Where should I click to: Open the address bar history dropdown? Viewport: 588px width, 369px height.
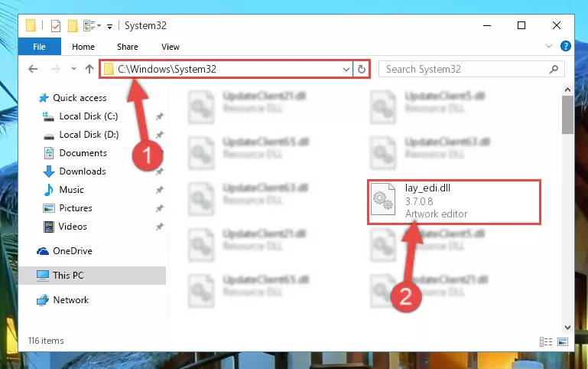tap(346, 69)
